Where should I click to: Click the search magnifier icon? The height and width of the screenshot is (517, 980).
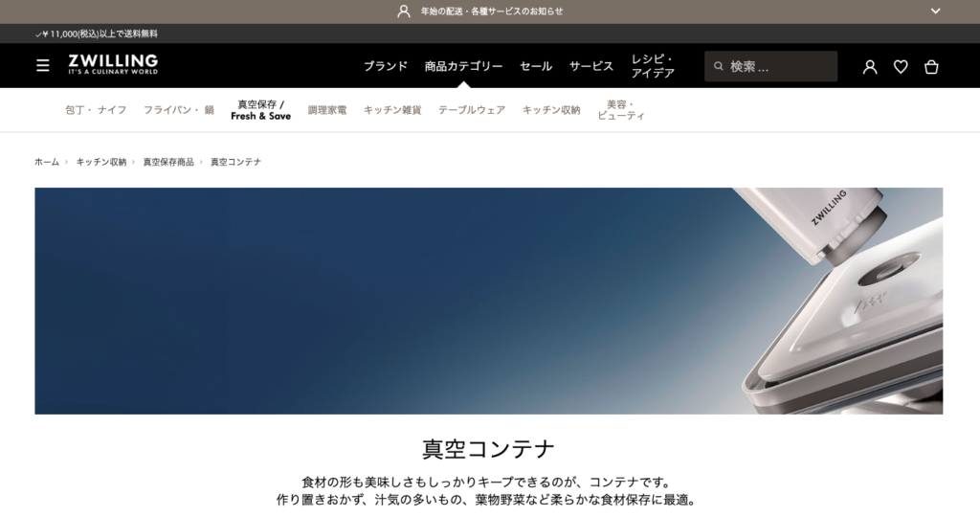tap(718, 66)
